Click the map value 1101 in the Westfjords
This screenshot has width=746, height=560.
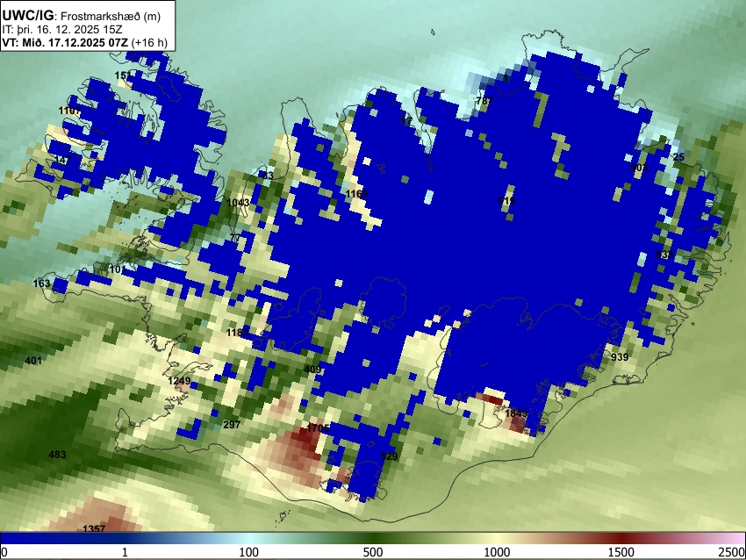pos(69,111)
